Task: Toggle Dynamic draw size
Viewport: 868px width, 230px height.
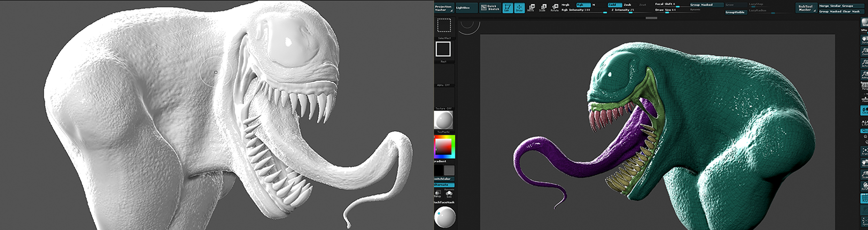Action: 695,10
